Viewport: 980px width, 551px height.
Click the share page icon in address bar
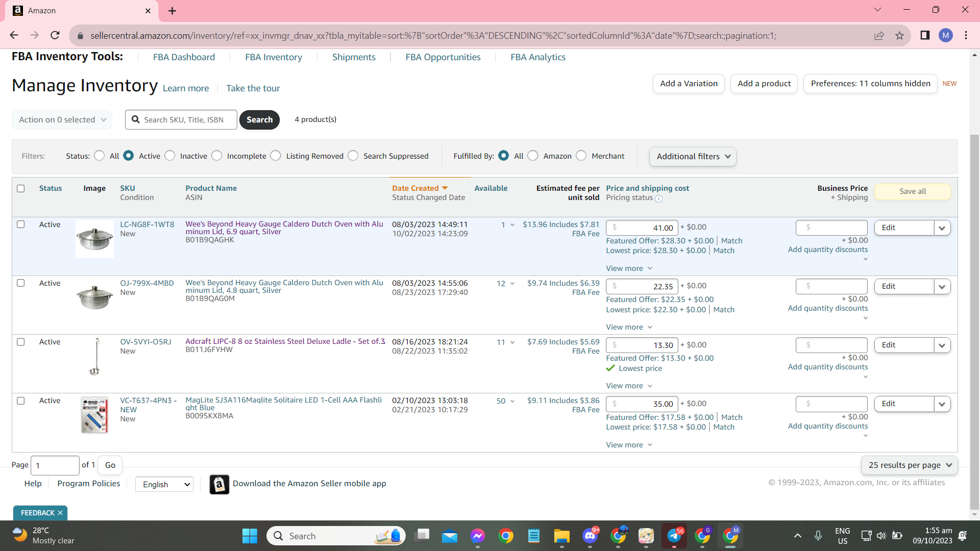879,35
